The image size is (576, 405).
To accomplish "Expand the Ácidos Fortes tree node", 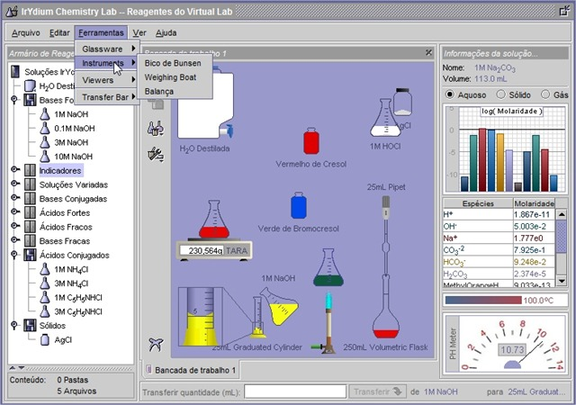I will pyautogui.click(x=15, y=212).
